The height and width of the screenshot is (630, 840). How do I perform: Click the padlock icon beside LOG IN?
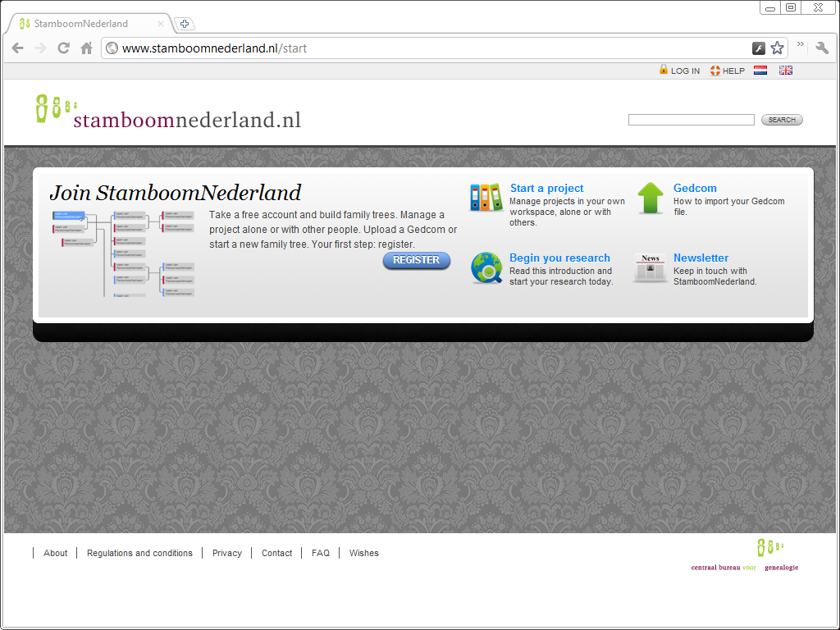coord(664,70)
